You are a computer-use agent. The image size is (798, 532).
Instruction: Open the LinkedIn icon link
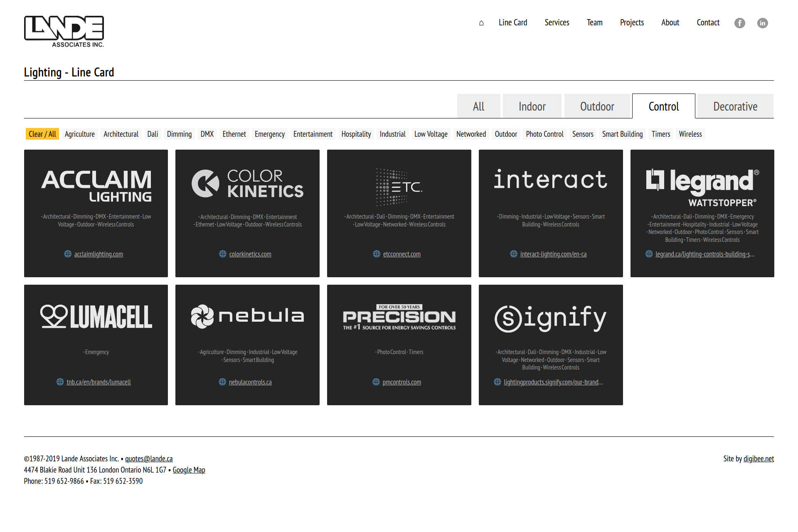(763, 23)
